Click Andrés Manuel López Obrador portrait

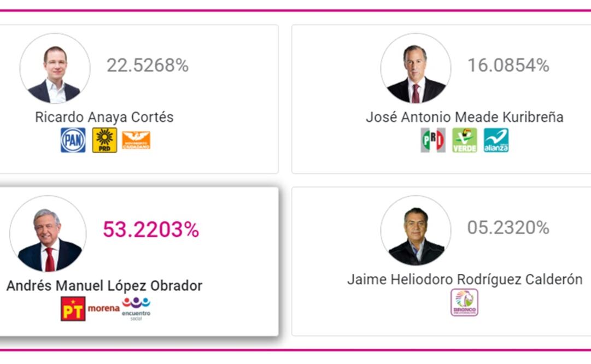pyautogui.click(x=48, y=234)
